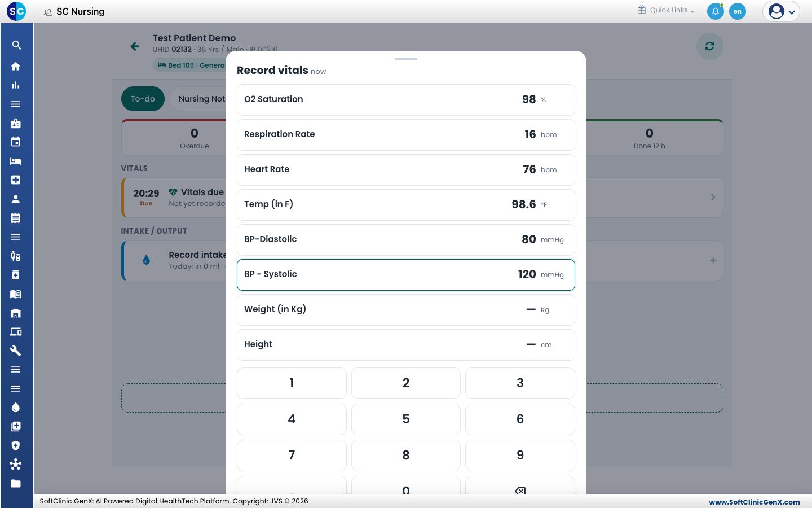The image size is (812, 508).
Task: Select the Heart Rate field
Action: coord(406,170)
